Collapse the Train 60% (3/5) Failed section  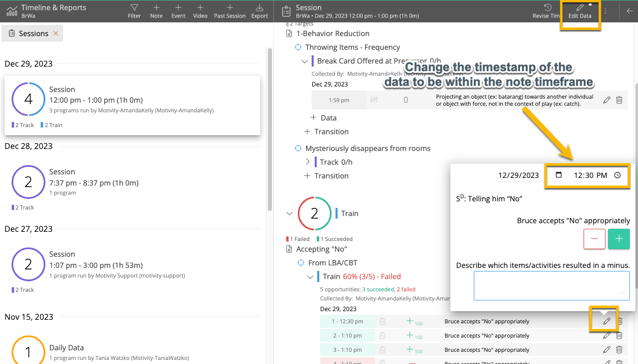tap(310, 277)
